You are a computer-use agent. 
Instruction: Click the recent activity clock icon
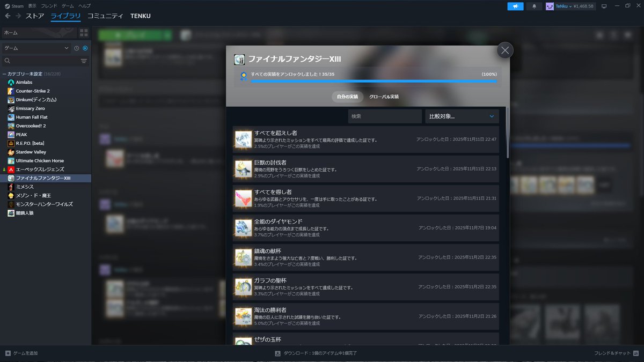pyautogui.click(x=77, y=48)
